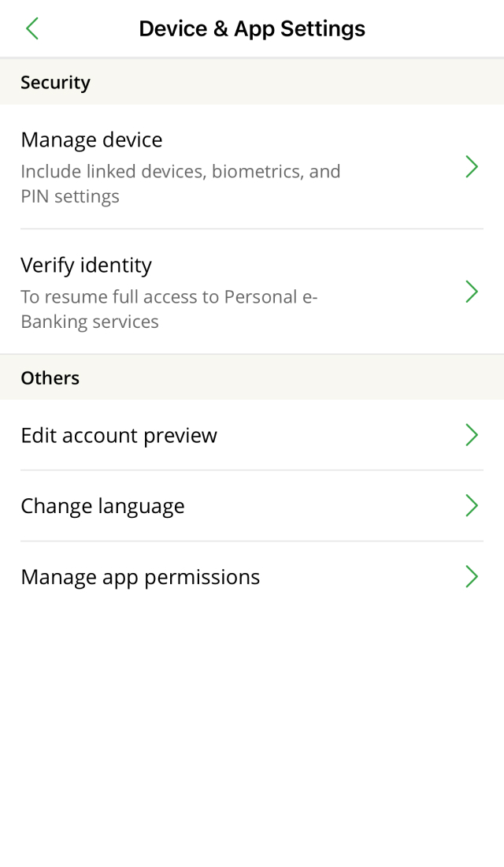
Task: Open Manage app permissions
Action: tap(140, 577)
